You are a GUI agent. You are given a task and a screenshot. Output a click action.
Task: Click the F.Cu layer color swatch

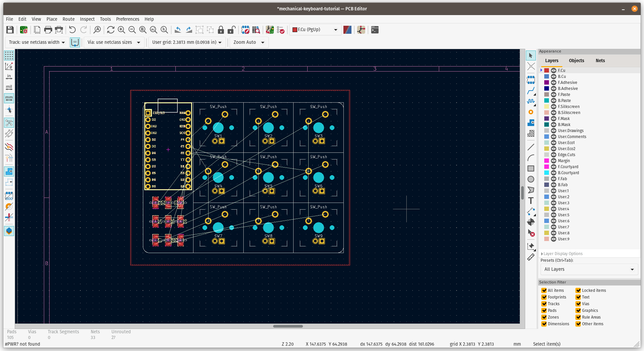pyautogui.click(x=547, y=71)
